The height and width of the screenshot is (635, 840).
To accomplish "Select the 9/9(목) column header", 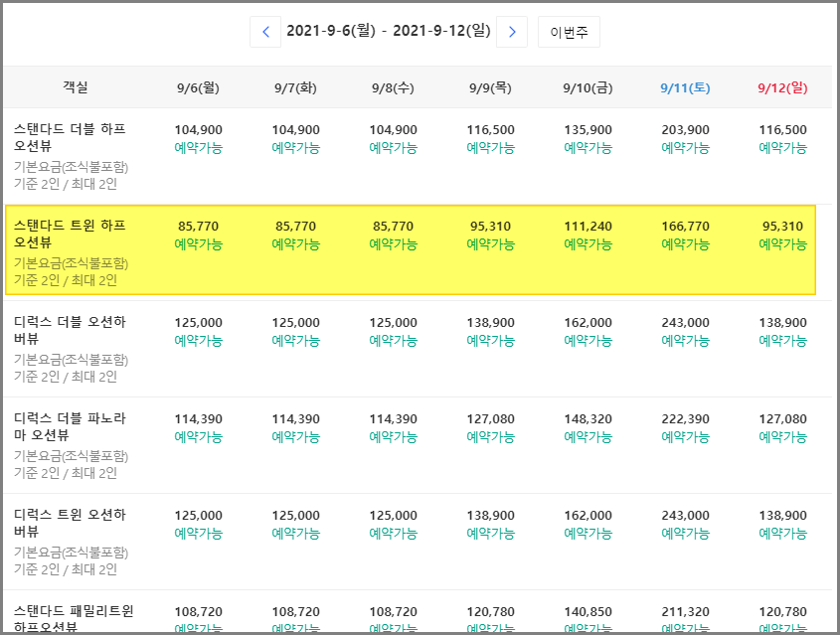I will (x=491, y=87).
